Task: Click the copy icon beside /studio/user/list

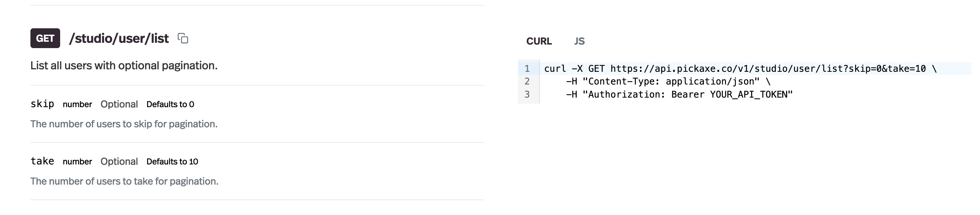Action: coord(183,39)
